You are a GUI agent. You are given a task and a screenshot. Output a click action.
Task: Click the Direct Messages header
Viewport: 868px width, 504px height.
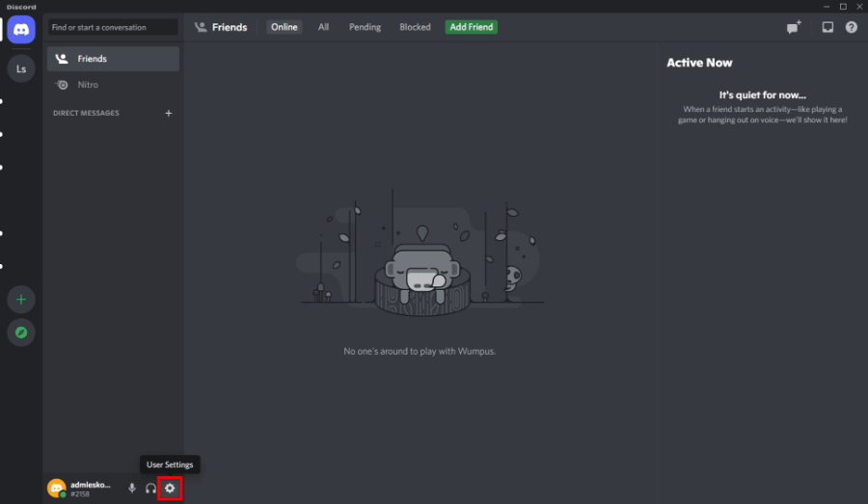coord(86,113)
